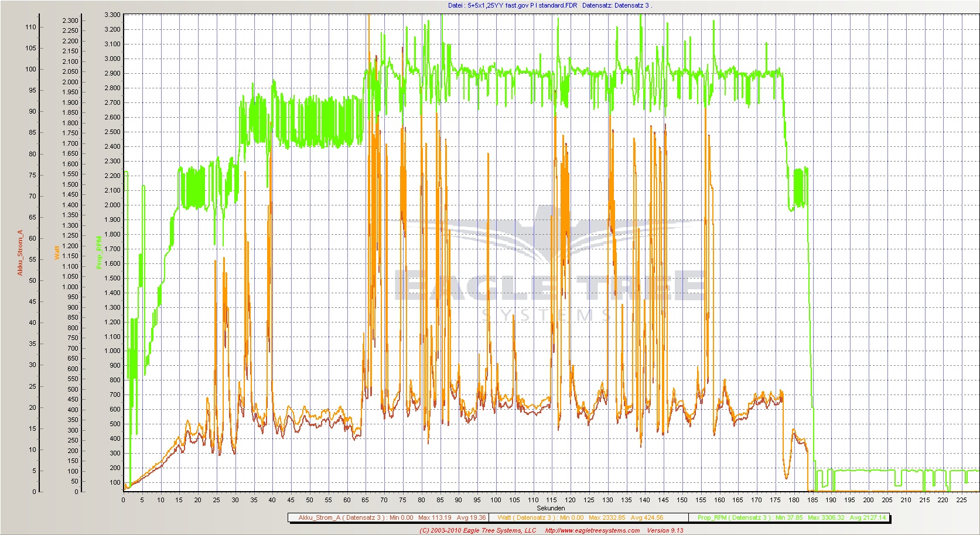Click the 100 tick on current axis
The width and height of the screenshot is (980, 535).
[30, 69]
